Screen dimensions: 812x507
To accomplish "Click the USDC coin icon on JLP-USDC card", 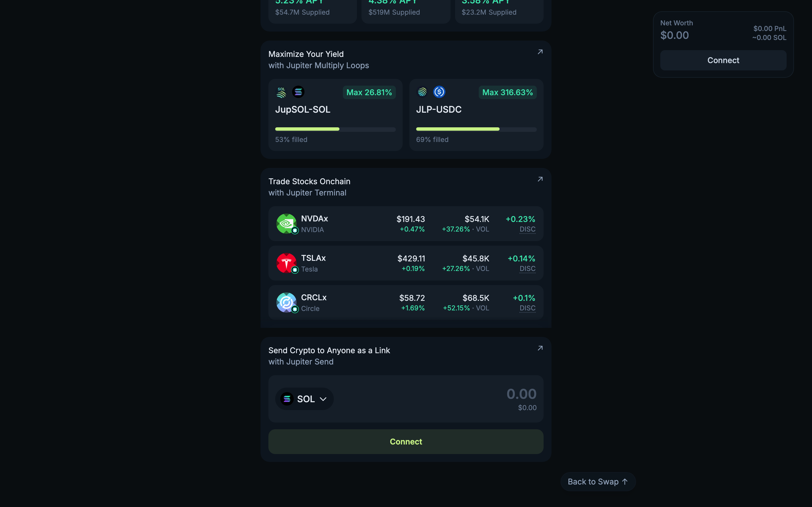I will (x=439, y=92).
